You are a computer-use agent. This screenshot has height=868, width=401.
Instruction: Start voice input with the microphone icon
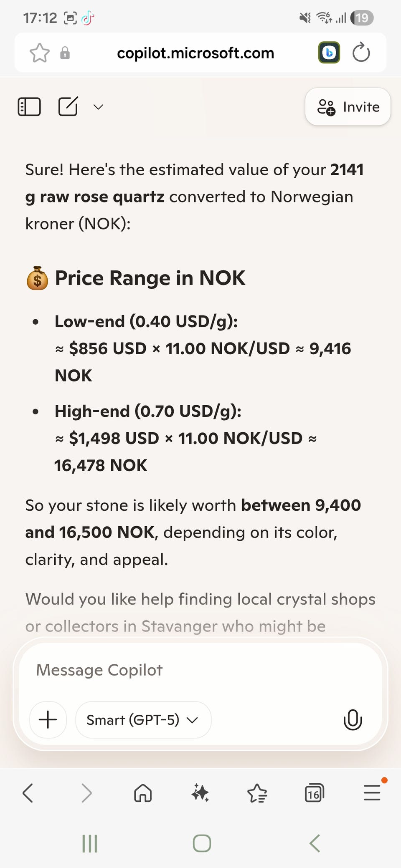[352, 719]
